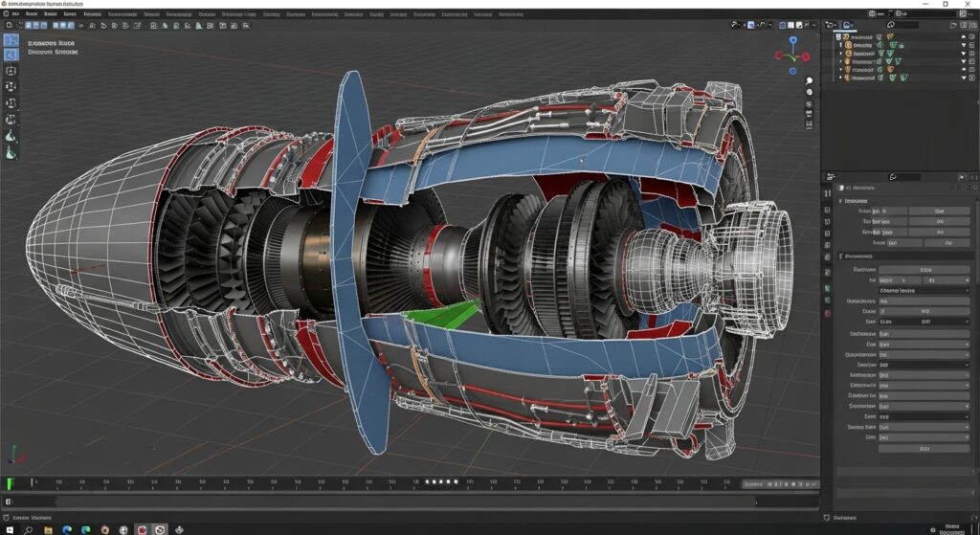Pick the Scale tool in left toolbar
980x535 pixels.
pos(11,103)
